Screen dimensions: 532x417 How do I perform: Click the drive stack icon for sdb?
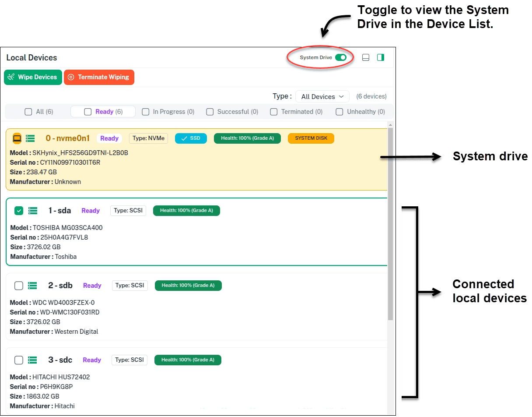click(32, 286)
